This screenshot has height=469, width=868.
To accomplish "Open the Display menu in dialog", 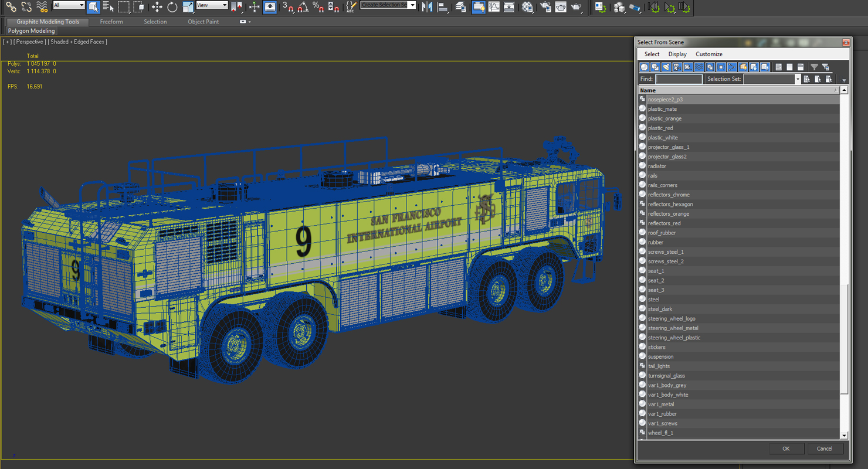I will click(677, 54).
